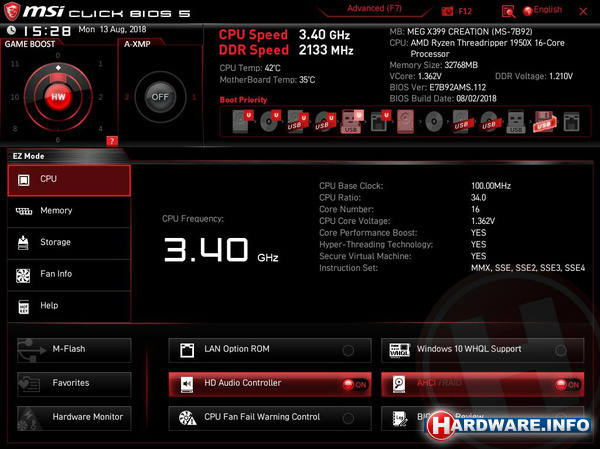Select the last legacy network boot device
Image resolution: width=600 pixels, height=449 pixels.
(x=571, y=122)
